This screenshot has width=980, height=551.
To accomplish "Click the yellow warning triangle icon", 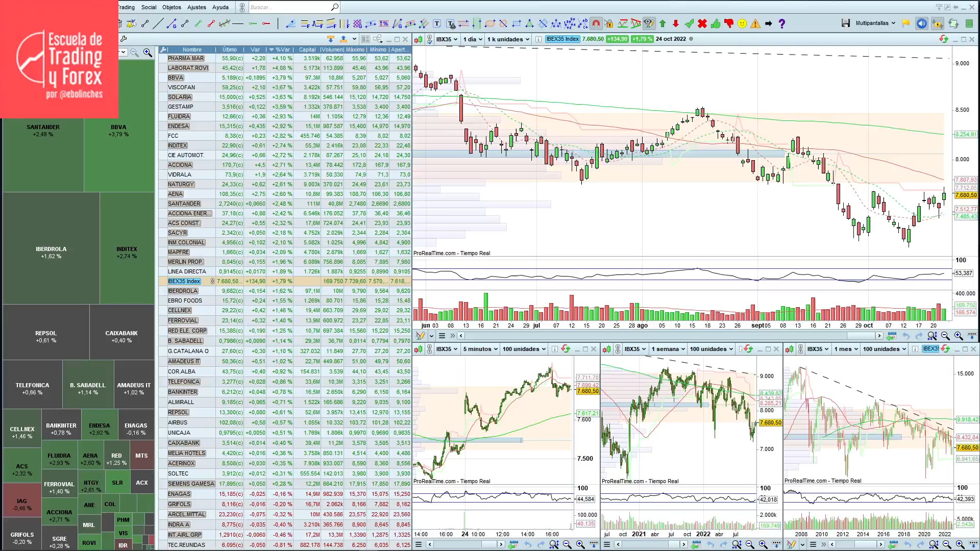I will click(755, 23).
